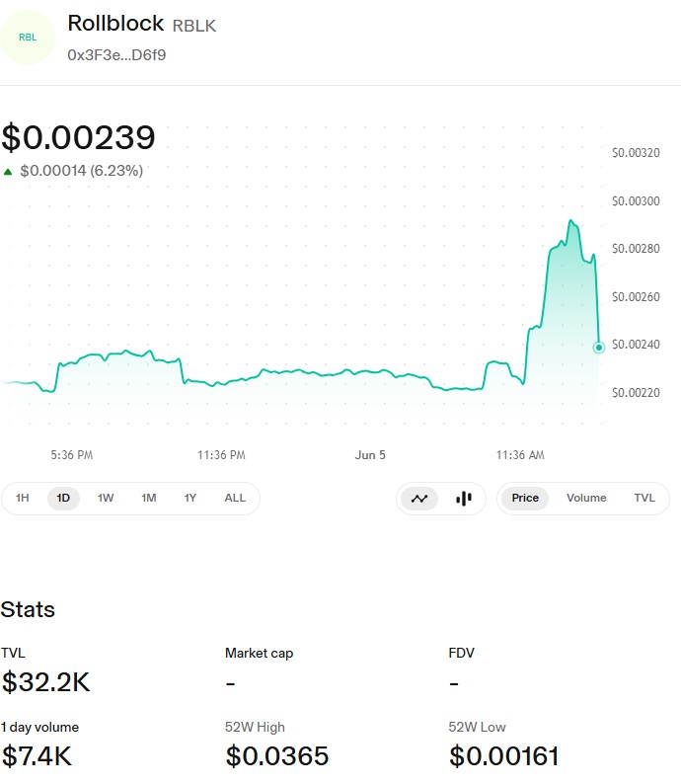
Task: Click the Stats section heading
Action: coord(28,609)
